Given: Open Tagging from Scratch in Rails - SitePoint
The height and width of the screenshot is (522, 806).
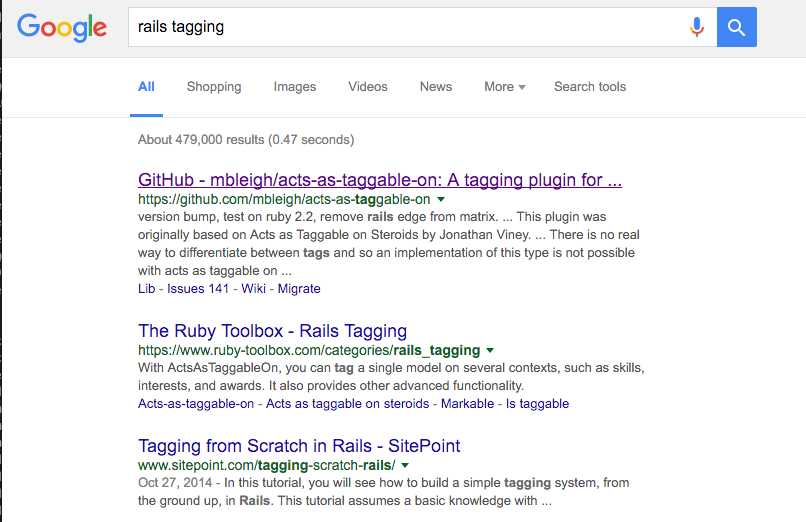Looking at the screenshot, I should [x=299, y=446].
